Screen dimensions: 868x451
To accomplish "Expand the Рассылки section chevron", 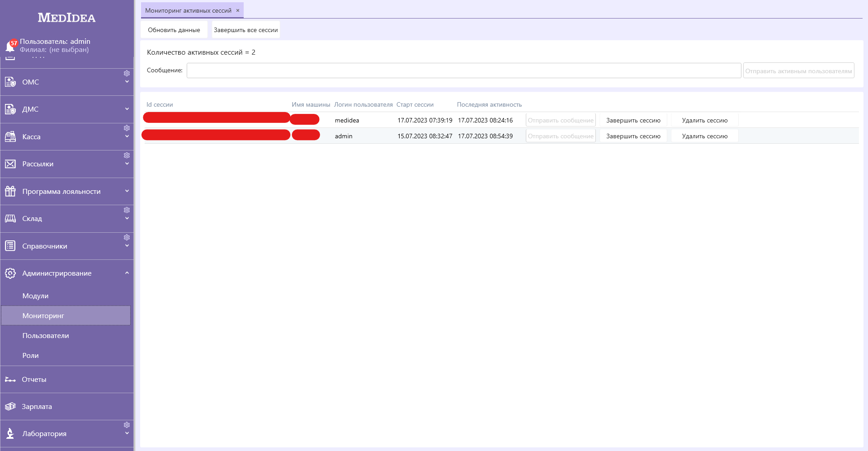I will click(x=127, y=164).
